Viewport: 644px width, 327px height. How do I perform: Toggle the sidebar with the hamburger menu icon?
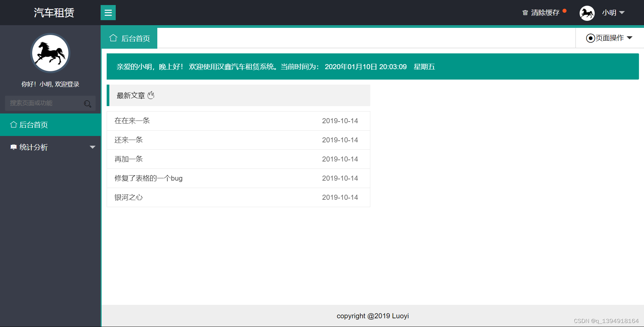tap(108, 13)
